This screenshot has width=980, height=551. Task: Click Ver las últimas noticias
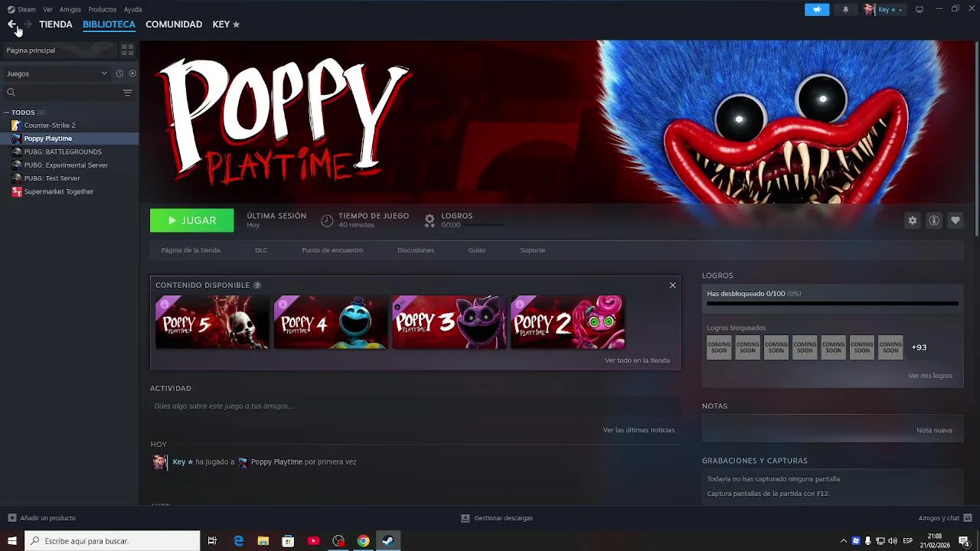point(639,430)
